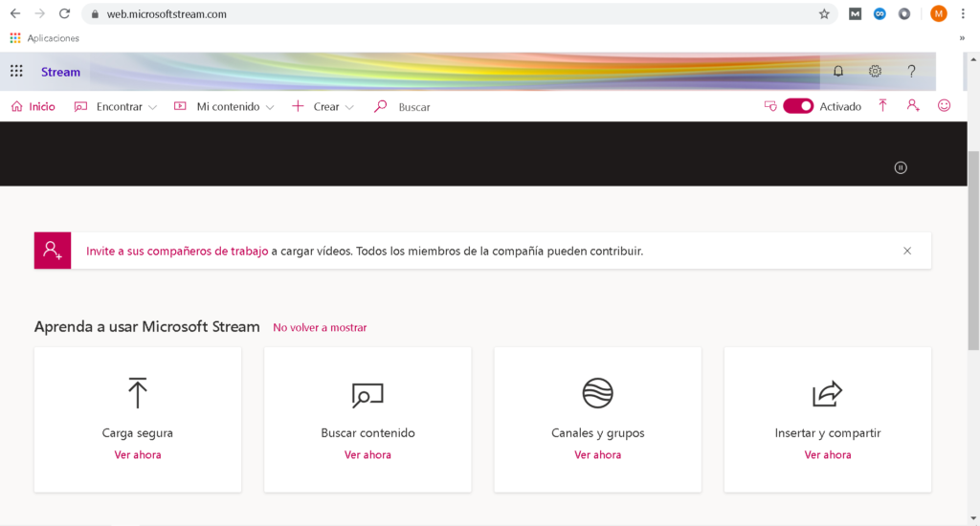Bookmark this page with the star
The height and width of the screenshot is (526, 980).
(x=824, y=13)
